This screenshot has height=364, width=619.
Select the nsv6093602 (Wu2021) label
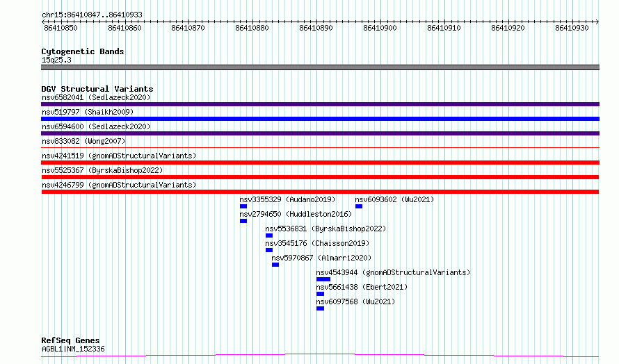394,199
